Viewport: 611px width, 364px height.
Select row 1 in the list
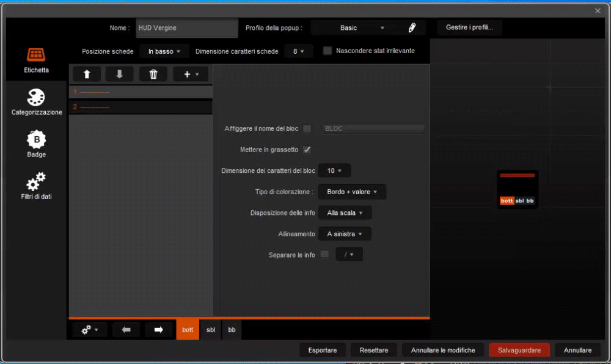(141, 92)
